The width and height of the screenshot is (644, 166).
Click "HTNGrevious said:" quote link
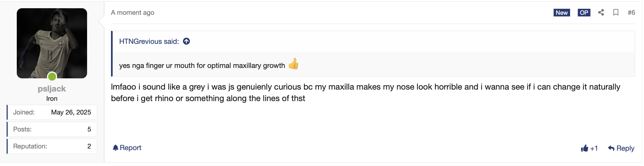pos(149,41)
